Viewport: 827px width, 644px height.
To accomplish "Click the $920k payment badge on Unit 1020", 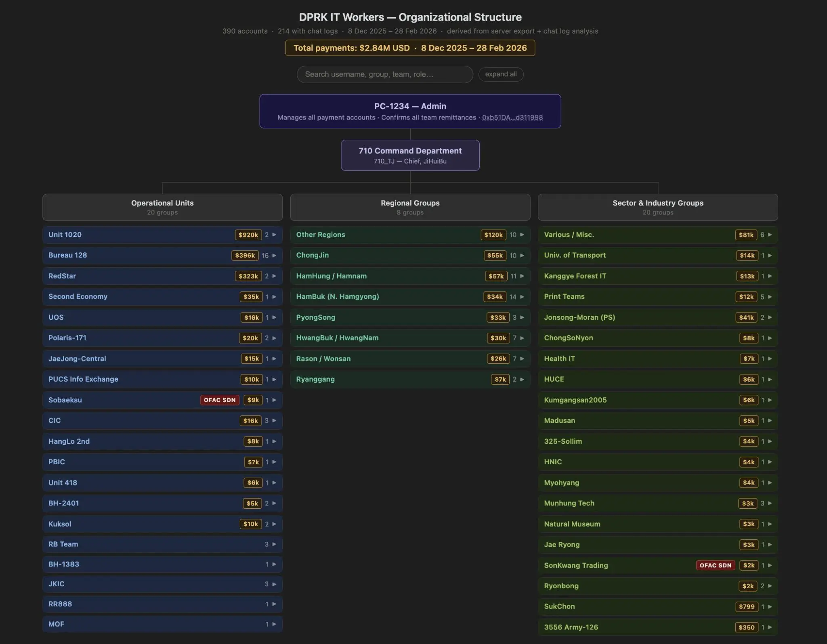I will (248, 235).
